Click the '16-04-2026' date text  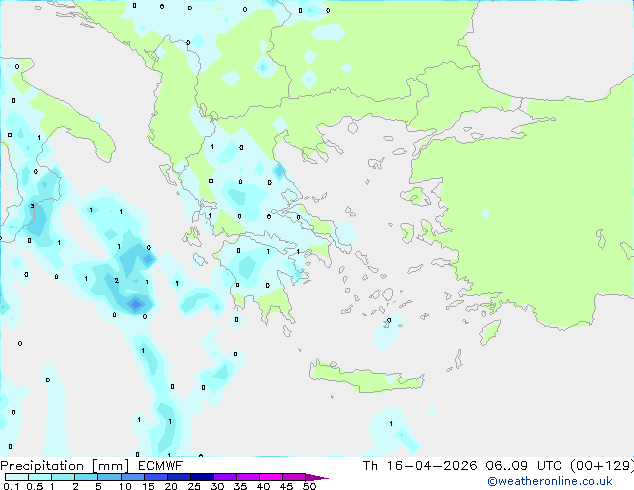pyautogui.click(x=431, y=466)
